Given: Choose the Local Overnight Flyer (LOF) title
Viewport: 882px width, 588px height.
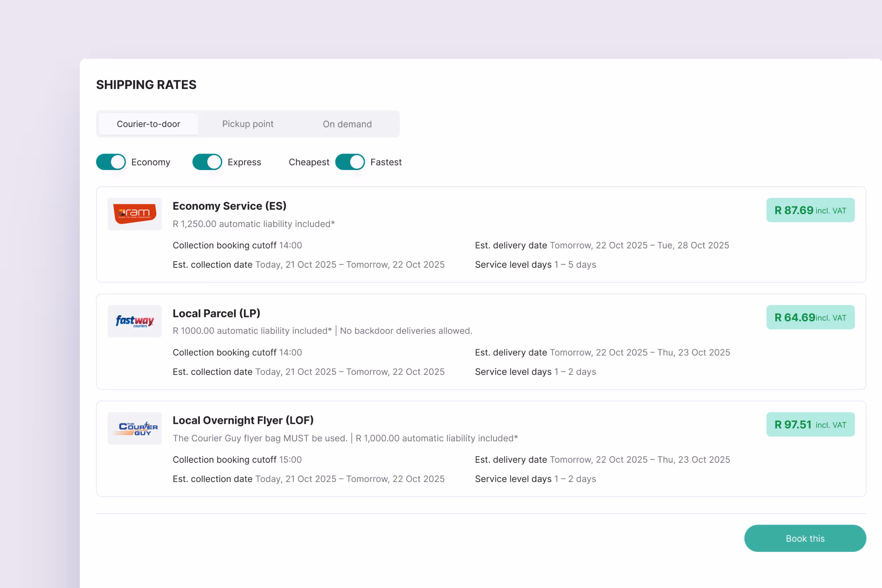Looking at the screenshot, I should (243, 420).
